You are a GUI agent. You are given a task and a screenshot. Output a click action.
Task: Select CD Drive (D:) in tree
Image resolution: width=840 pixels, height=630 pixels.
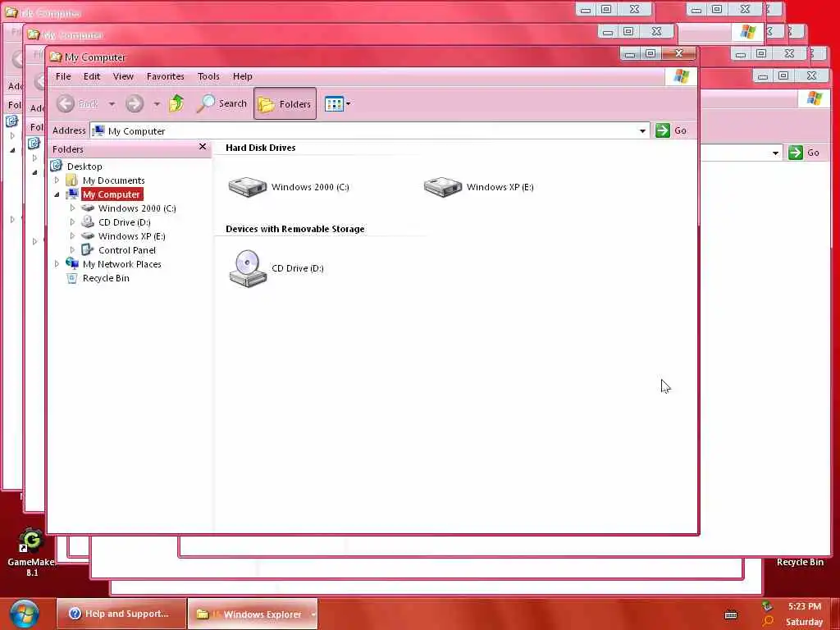pyautogui.click(x=125, y=221)
